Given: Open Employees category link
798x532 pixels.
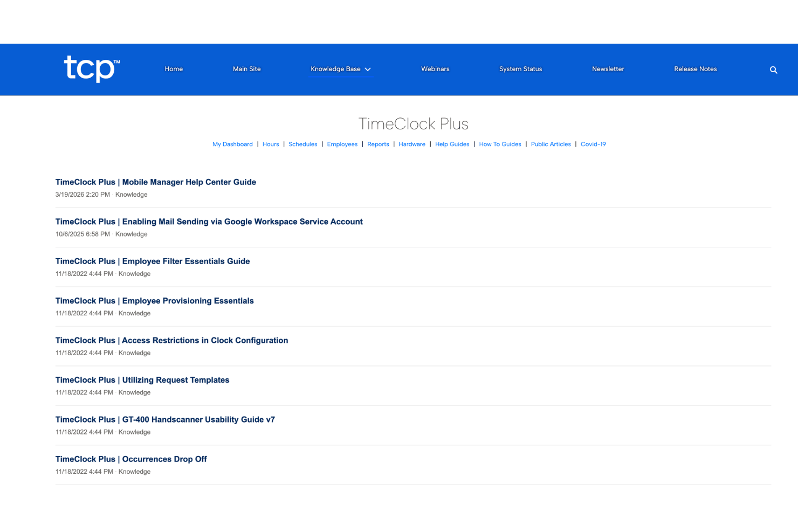Looking at the screenshot, I should point(342,144).
